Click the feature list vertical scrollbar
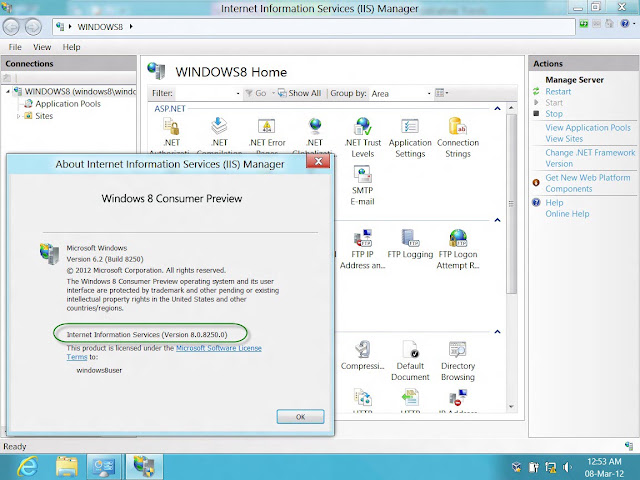 [511, 203]
